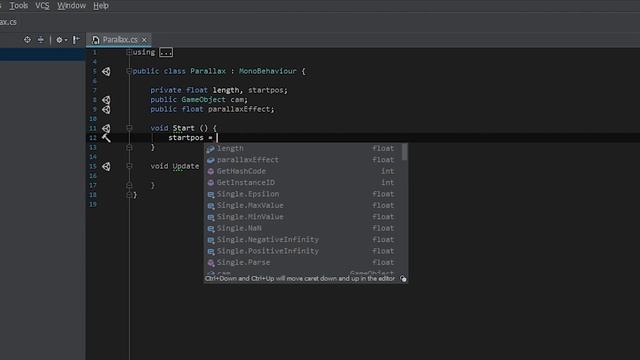Collapse the Parallax class fold marker
Screen dimensions: 640x360
click(129, 71)
